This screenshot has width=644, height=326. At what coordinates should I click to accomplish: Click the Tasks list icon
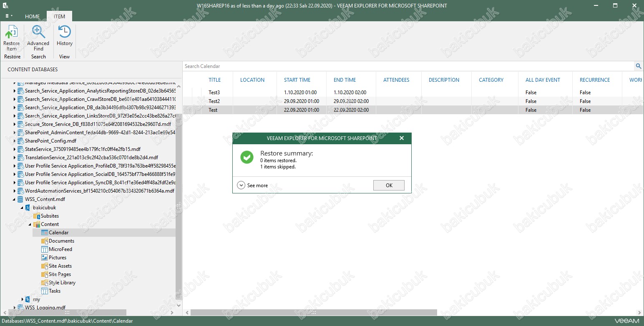tap(45, 291)
